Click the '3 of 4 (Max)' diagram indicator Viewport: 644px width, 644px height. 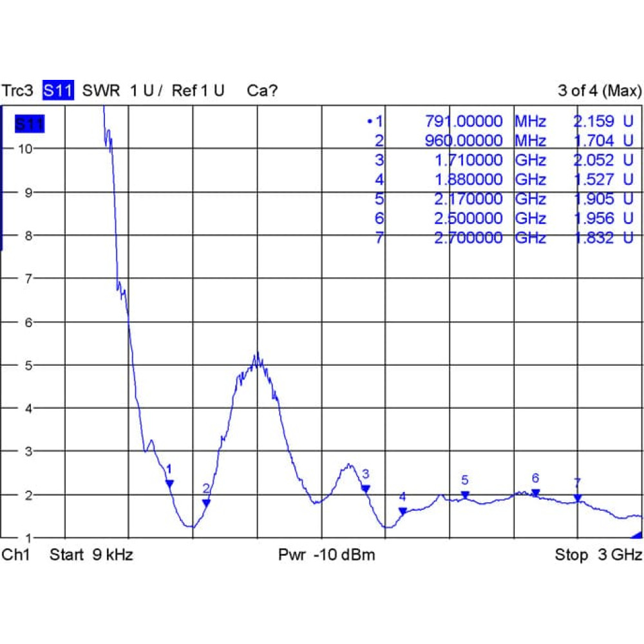(600, 90)
